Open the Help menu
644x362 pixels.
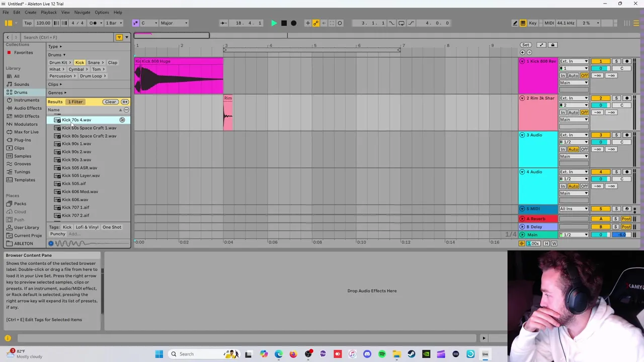[118, 12]
